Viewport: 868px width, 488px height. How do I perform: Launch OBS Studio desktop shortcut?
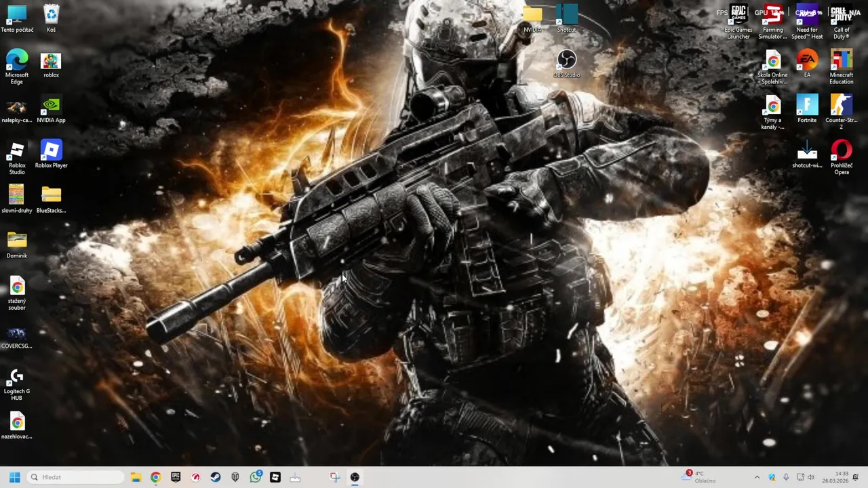point(566,64)
